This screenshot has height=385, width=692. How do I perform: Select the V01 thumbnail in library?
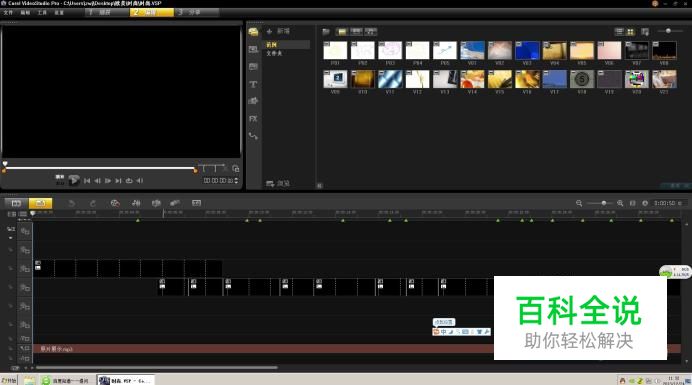472,50
